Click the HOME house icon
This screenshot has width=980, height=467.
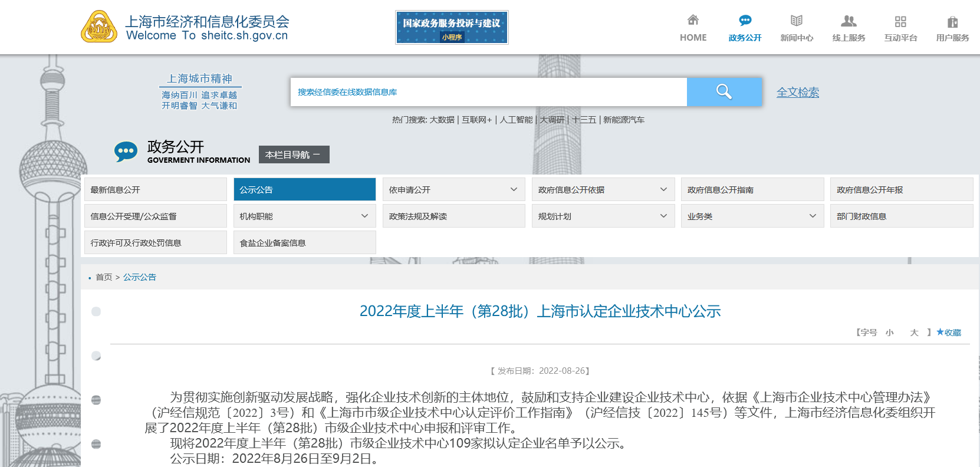click(693, 21)
